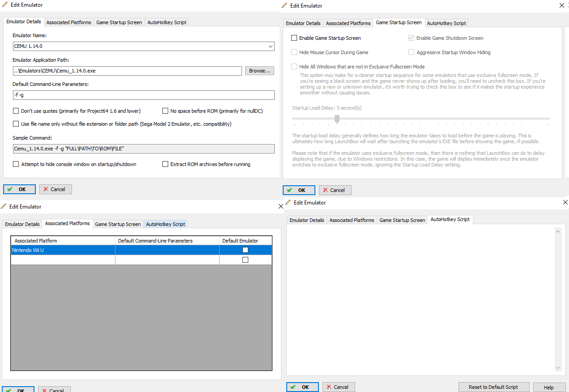The height and width of the screenshot is (392, 569).
Task: Open AutoHotkey Script tab in window with Nintendo Wii U table
Action: coord(166,224)
